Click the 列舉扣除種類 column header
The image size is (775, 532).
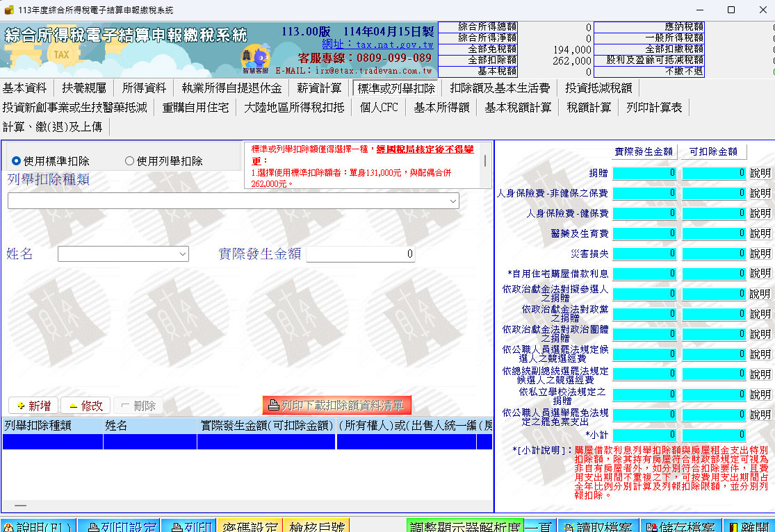[x=52, y=426]
